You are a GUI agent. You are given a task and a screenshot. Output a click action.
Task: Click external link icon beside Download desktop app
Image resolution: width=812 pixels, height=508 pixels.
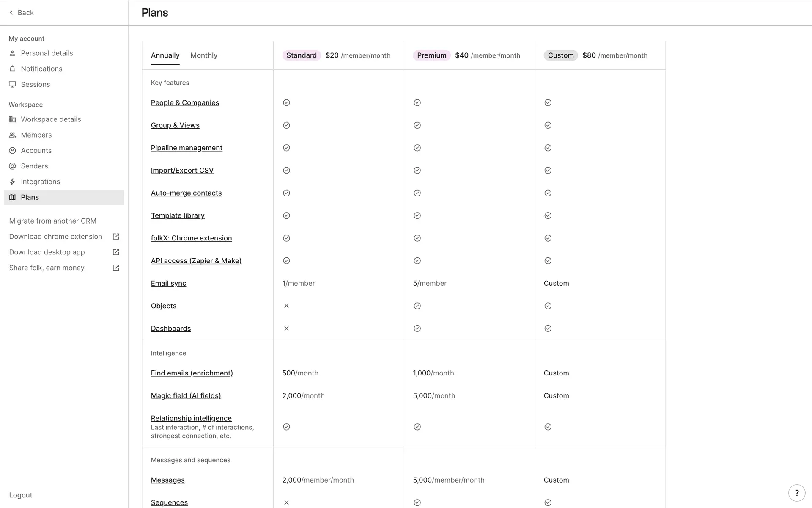(116, 252)
